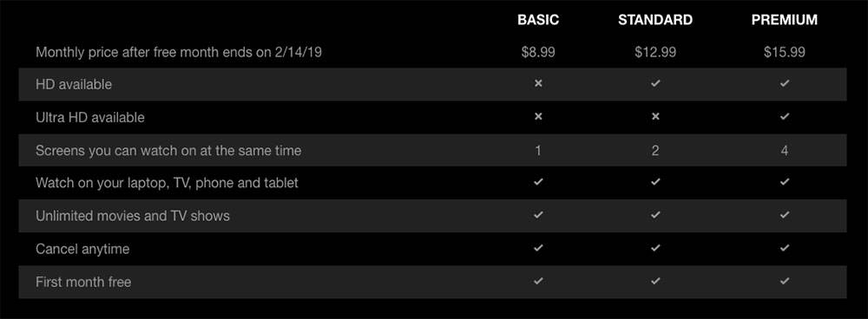Click the X icon for Basic Ultra HD
Screen dimensions: 868x319
click(x=538, y=117)
